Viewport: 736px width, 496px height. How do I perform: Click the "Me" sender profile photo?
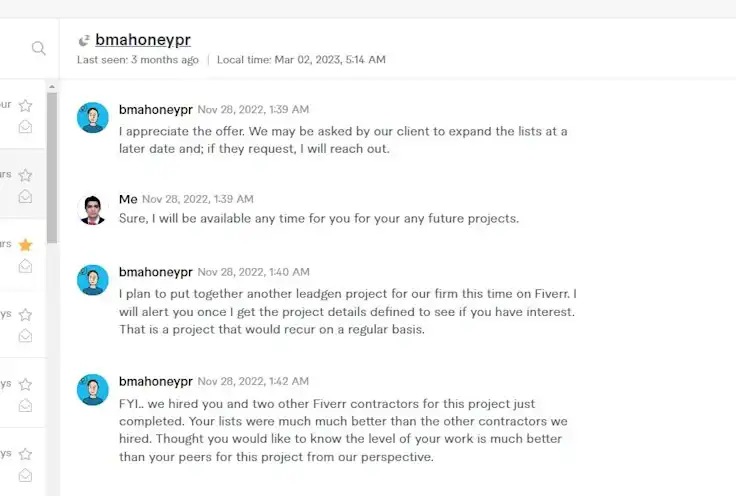click(x=93, y=209)
